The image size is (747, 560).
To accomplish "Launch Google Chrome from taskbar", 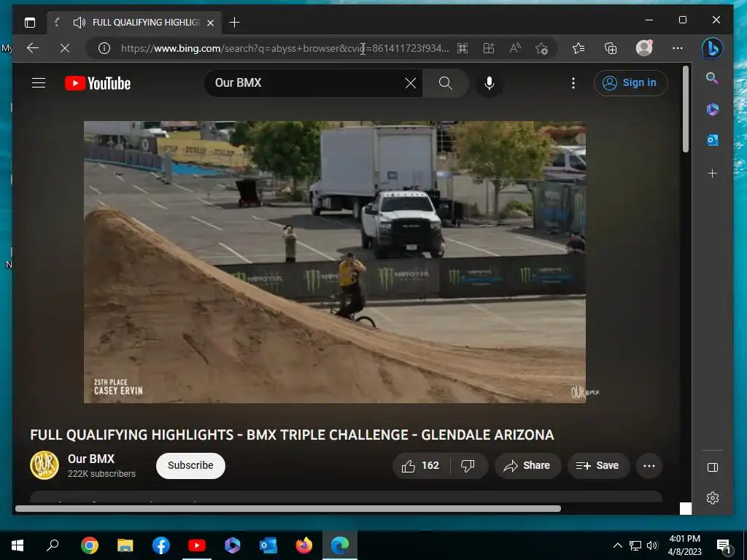I will (90, 545).
